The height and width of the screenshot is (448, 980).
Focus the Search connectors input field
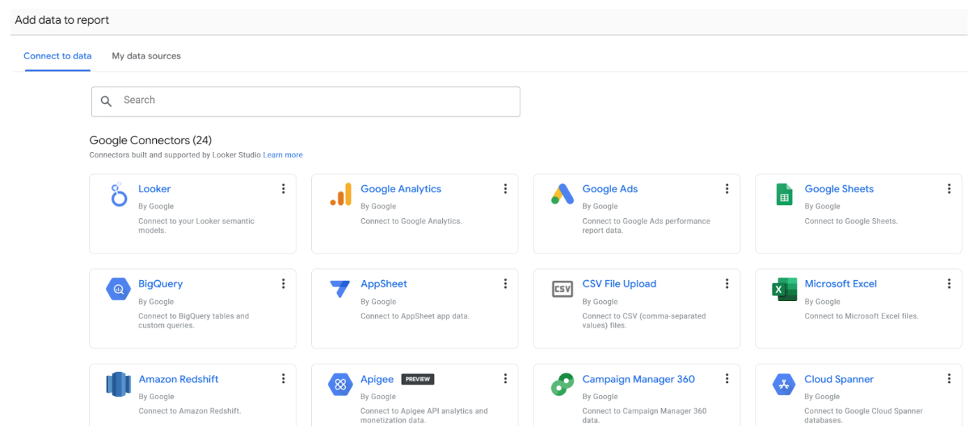(x=306, y=101)
